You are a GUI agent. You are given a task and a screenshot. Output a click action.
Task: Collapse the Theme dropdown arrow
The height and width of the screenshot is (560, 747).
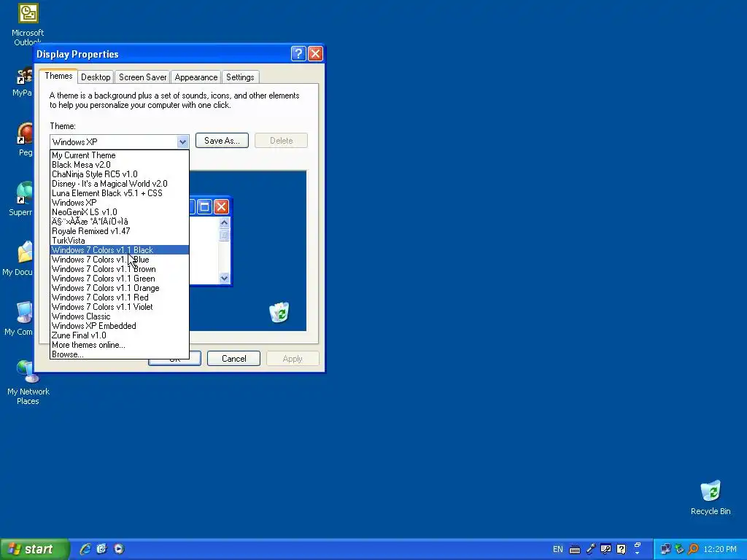182,142
